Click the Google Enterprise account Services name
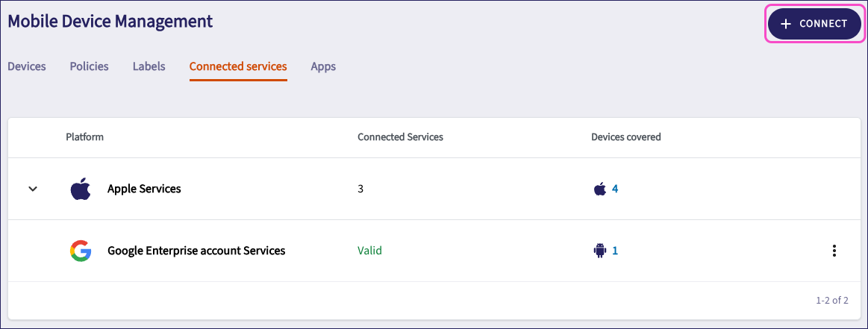This screenshot has width=868, height=329. (196, 251)
